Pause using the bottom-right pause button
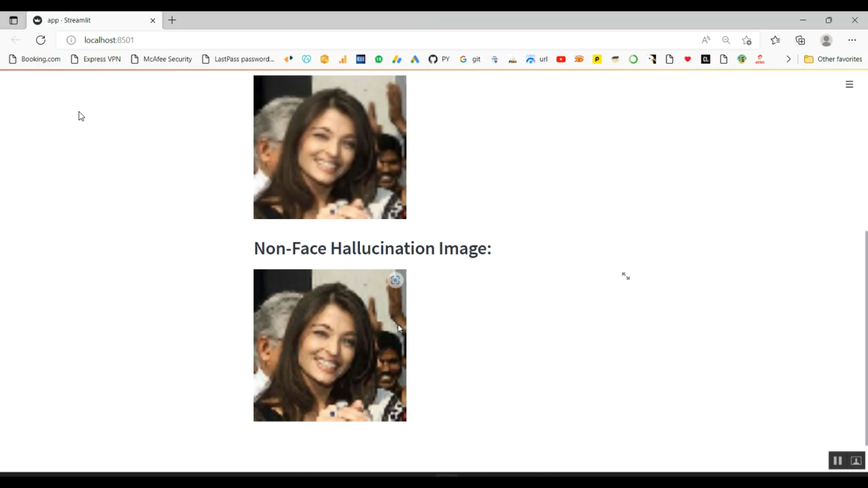Viewport: 868px width, 488px height. (x=837, y=461)
